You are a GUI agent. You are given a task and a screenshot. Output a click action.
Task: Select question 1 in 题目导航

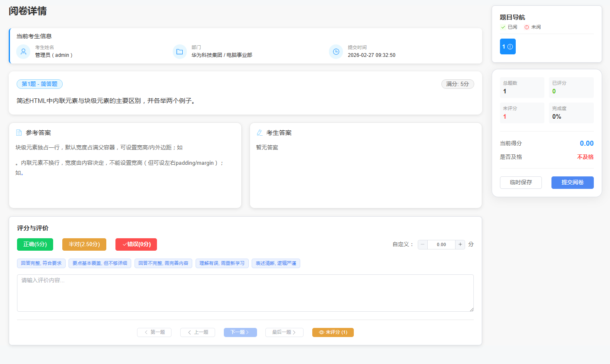click(507, 47)
